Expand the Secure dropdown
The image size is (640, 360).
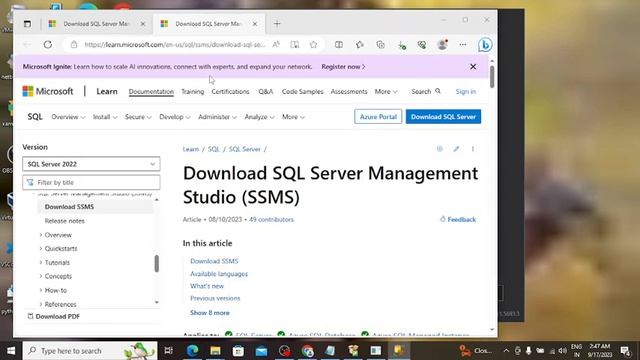pyautogui.click(x=138, y=117)
